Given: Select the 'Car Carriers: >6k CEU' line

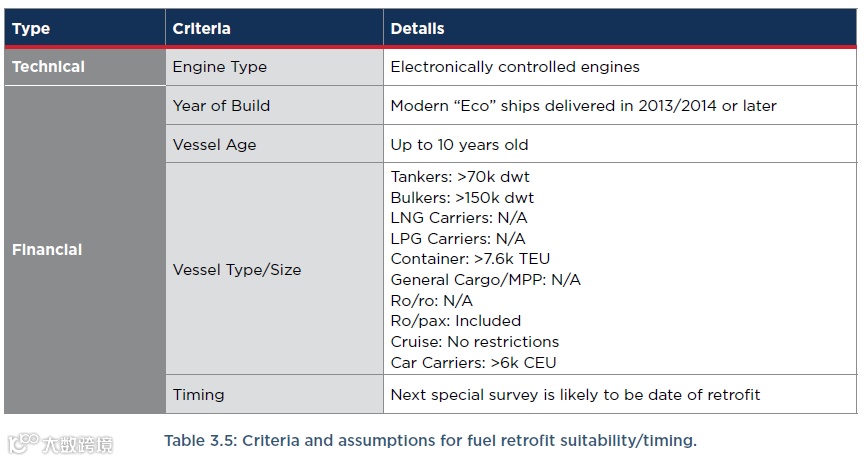Looking at the screenshot, I should [x=473, y=362].
